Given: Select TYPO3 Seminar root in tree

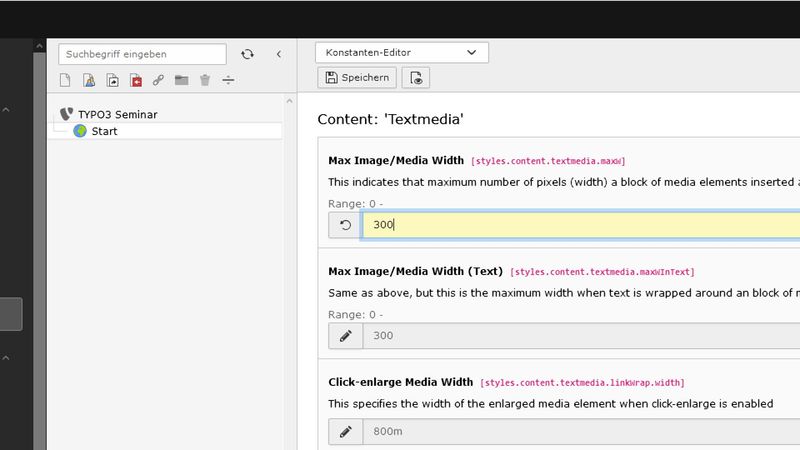Looking at the screenshot, I should [117, 114].
